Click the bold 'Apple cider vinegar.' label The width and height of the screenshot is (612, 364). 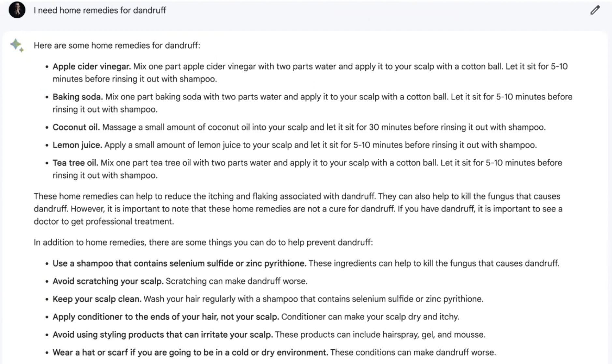coord(92,66)
